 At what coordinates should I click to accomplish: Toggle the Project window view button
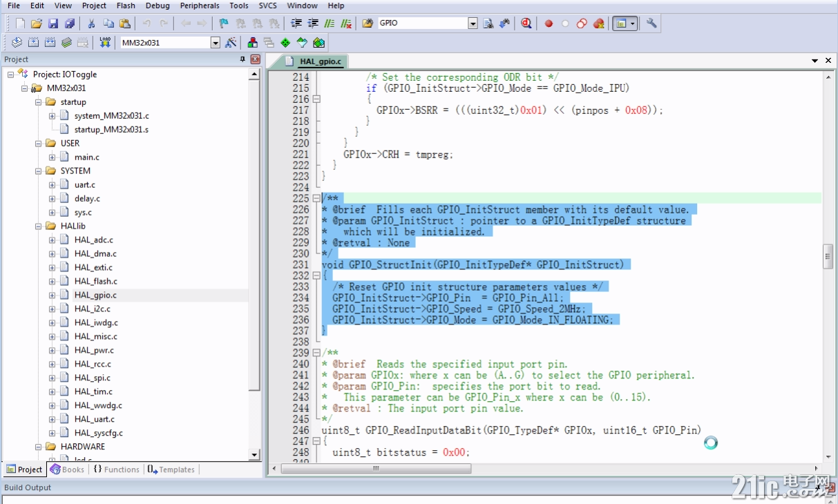coord(625,23)
